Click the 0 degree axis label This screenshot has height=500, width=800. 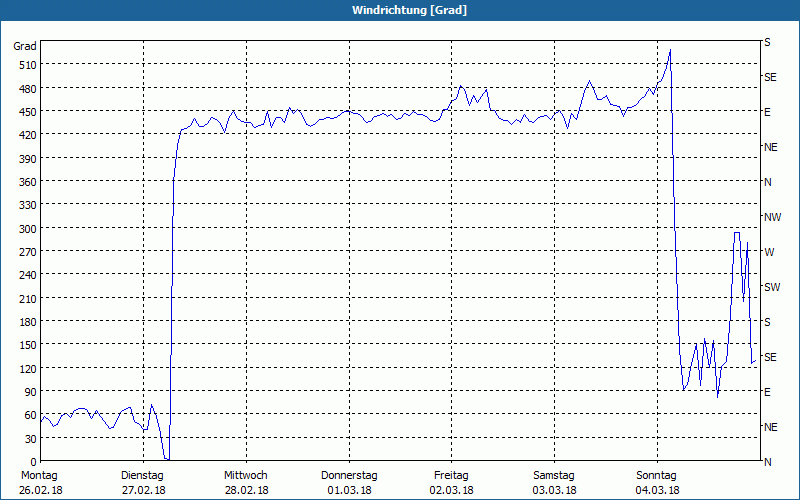tap(34, 462)
